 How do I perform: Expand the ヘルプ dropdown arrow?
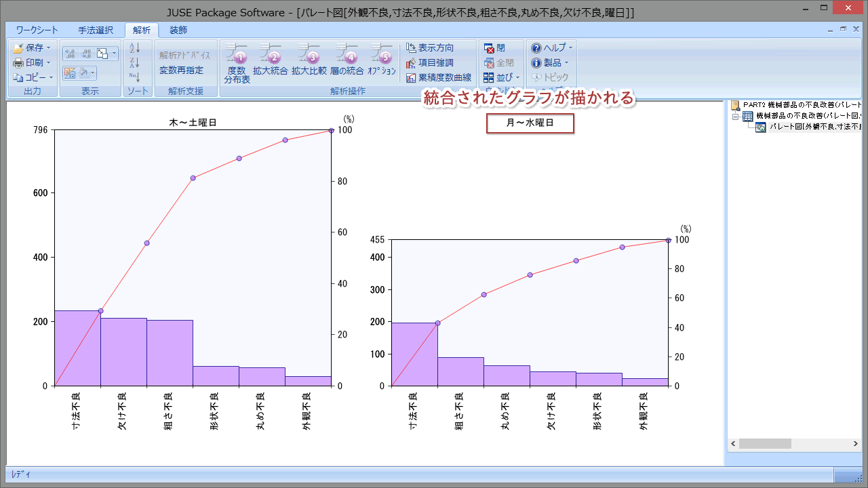coord(570,48)
